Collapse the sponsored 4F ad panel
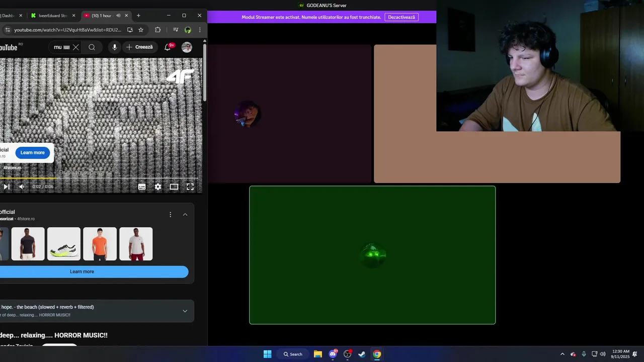 185,215
